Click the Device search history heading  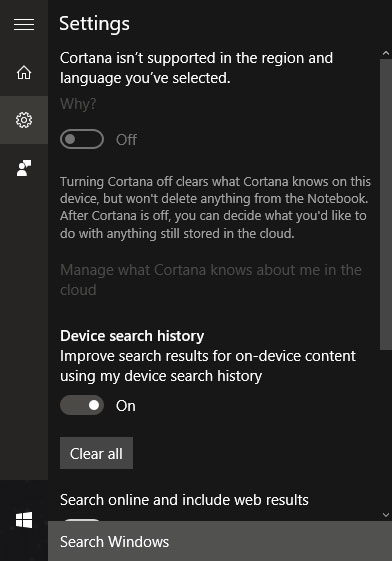coord(132,336)
